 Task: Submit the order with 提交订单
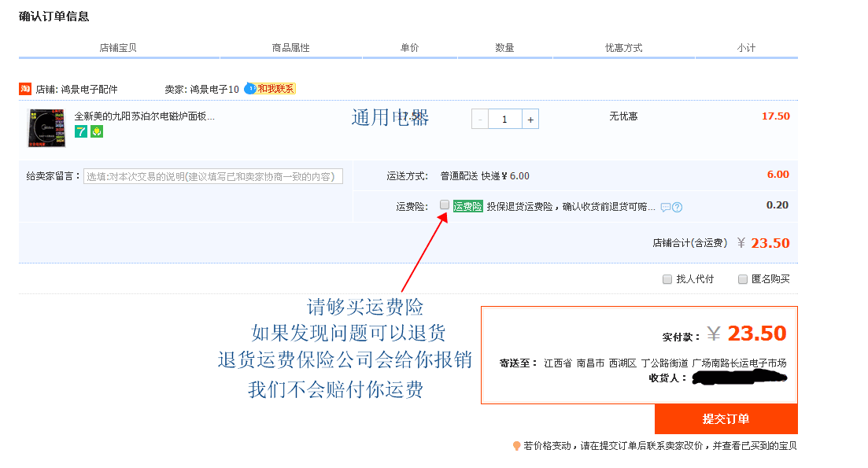pos(726,418)
